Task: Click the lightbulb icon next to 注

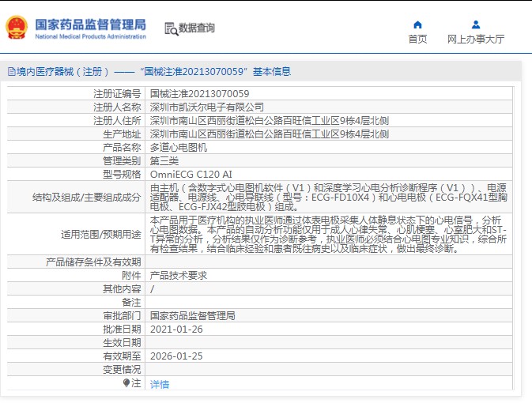Action: point(126,383)
